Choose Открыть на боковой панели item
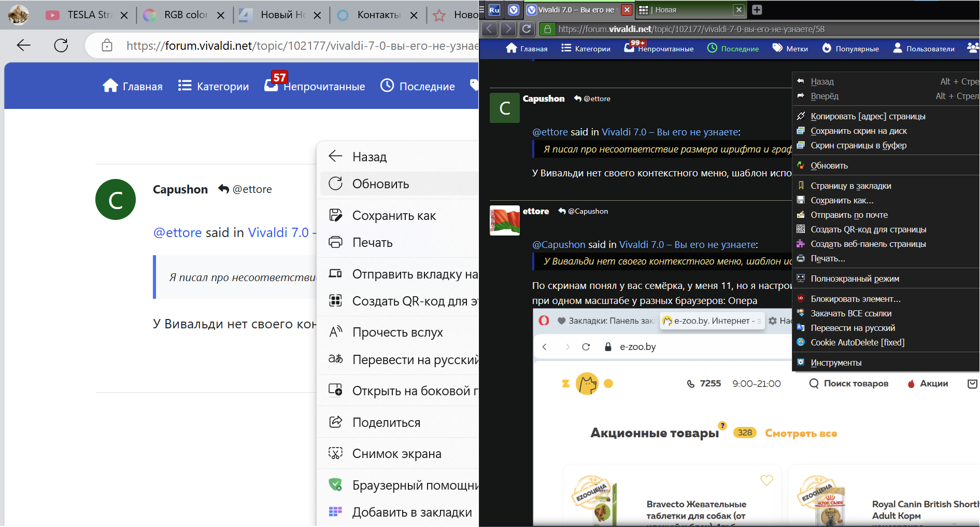 tap(398, 391)
